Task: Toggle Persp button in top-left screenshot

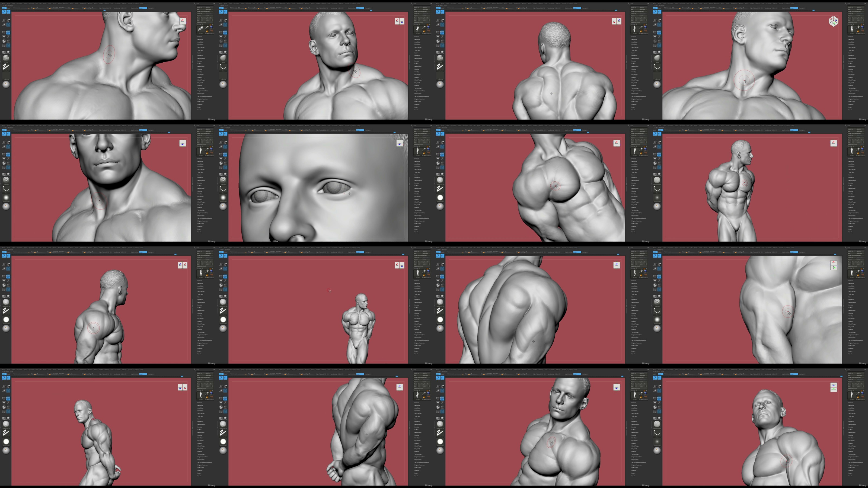Action: pyautogui.click(x=8, y=33)
